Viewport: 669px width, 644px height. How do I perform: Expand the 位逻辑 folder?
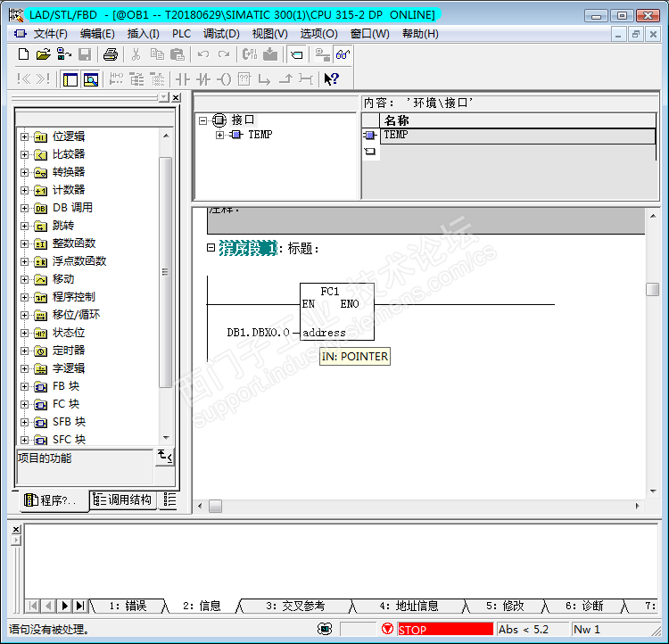coord(24,137)
